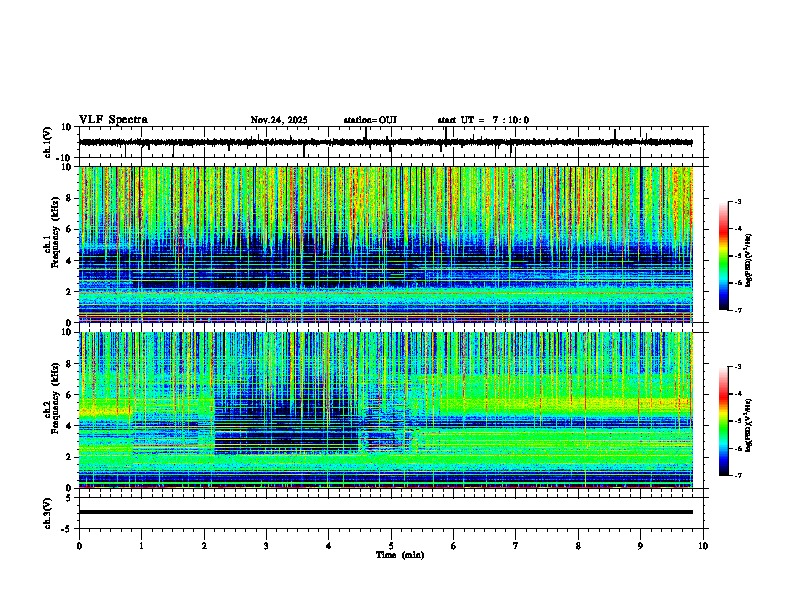The height and width of the screenshot is (612, 792).
Task: Click the "5" tick on Time axis
Action: pos(391,546)
